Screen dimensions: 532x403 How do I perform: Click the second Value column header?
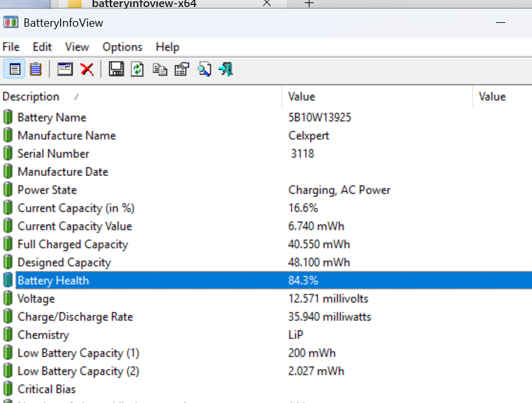point(503,97)
